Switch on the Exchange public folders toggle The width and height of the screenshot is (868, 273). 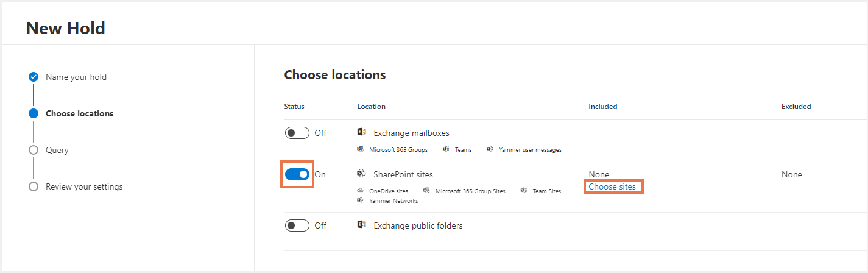tap(297, 225)
